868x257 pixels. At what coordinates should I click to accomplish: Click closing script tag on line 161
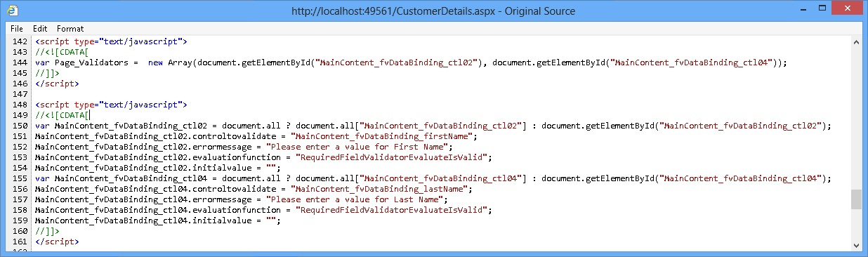pos(57,242)
